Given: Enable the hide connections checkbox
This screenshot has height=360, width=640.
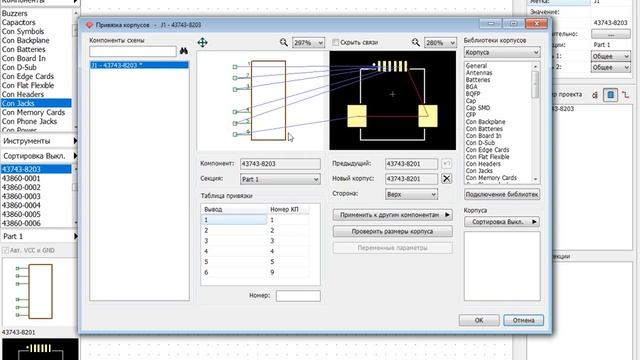Looking at the screenshot, I should pos(336,42).
